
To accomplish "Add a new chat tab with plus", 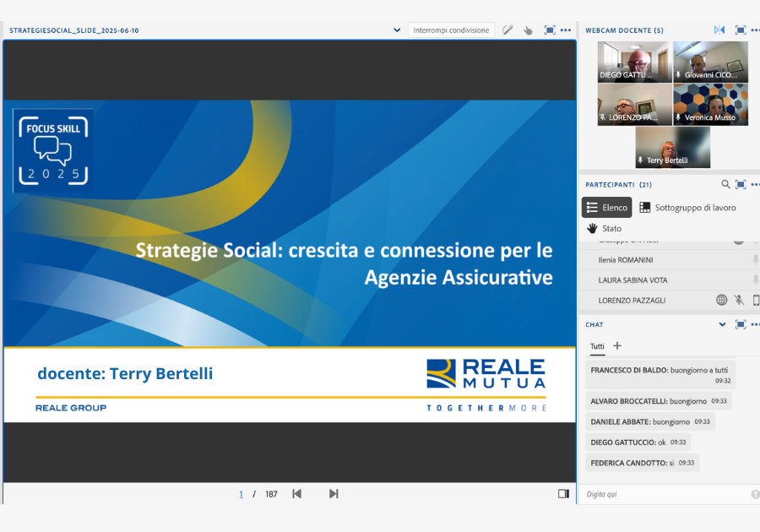I will (617, 345).
